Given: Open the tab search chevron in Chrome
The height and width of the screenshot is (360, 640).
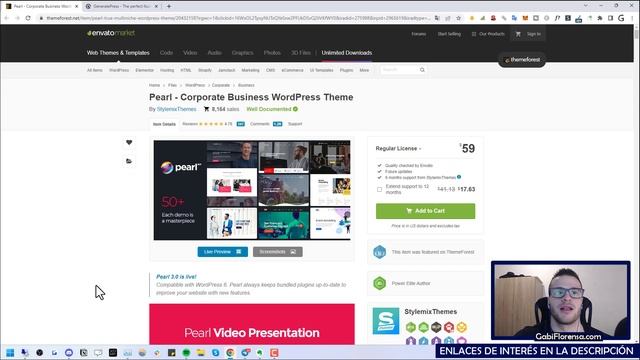Looking at the screenshot, I should tap(586, 6).
